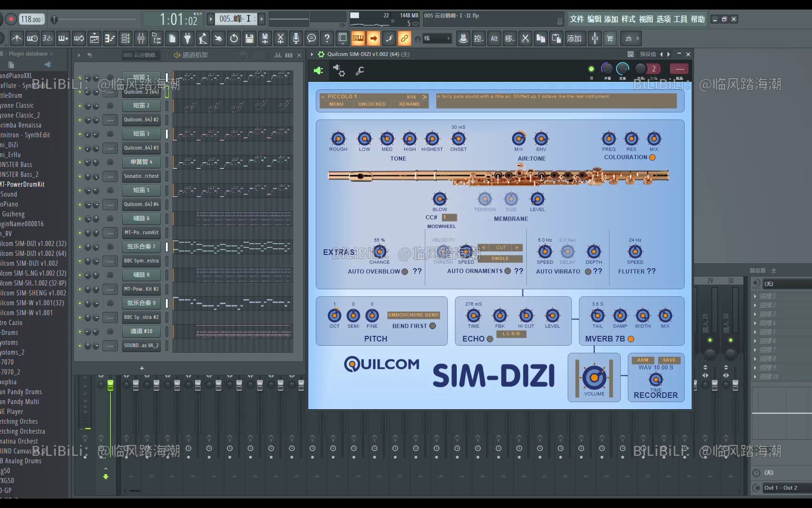The image size is (812, 508).
Task: Toggle AUTO ORNAMENTS light
Action: click(x=507, y=271)
